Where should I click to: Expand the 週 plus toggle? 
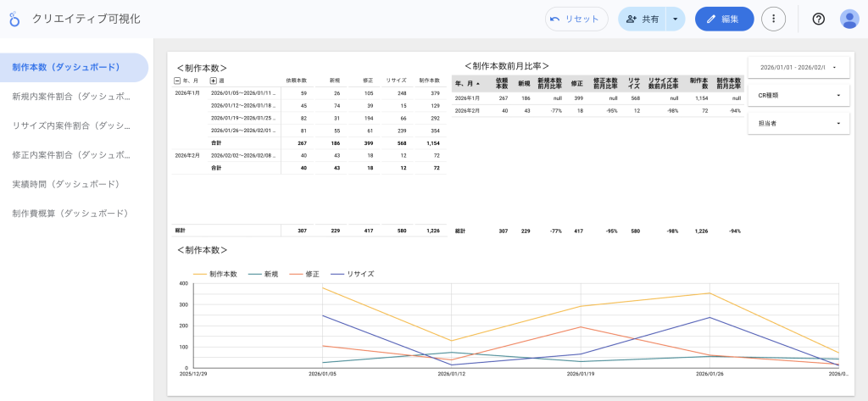(x=213, y=81)
